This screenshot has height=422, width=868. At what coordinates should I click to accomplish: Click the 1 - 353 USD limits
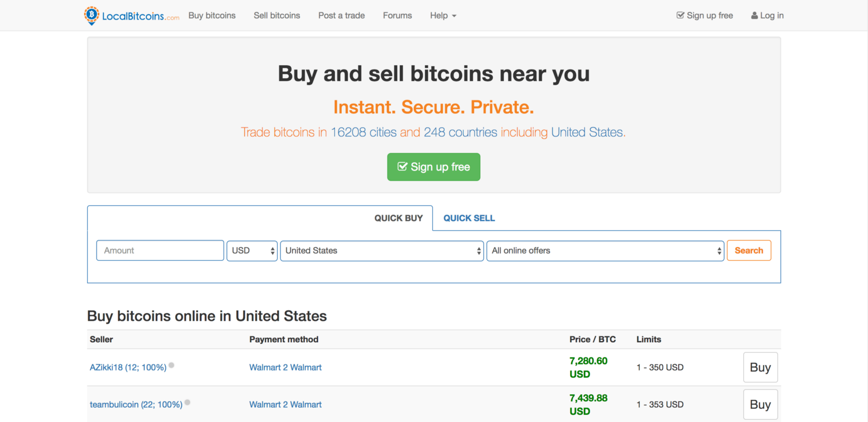[x=660, y=405]
